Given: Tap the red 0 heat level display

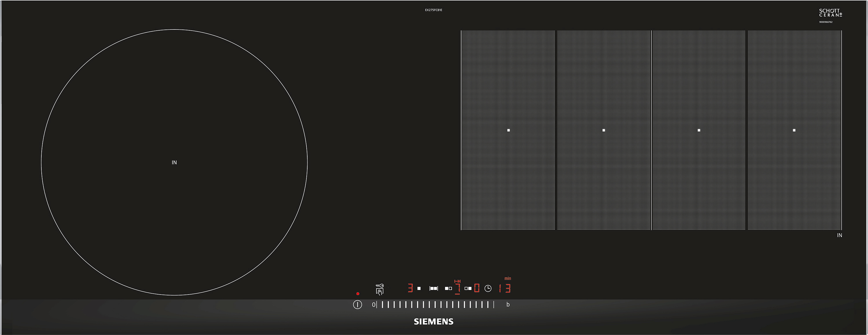Looking at the screenshot, I should (477, 288).
